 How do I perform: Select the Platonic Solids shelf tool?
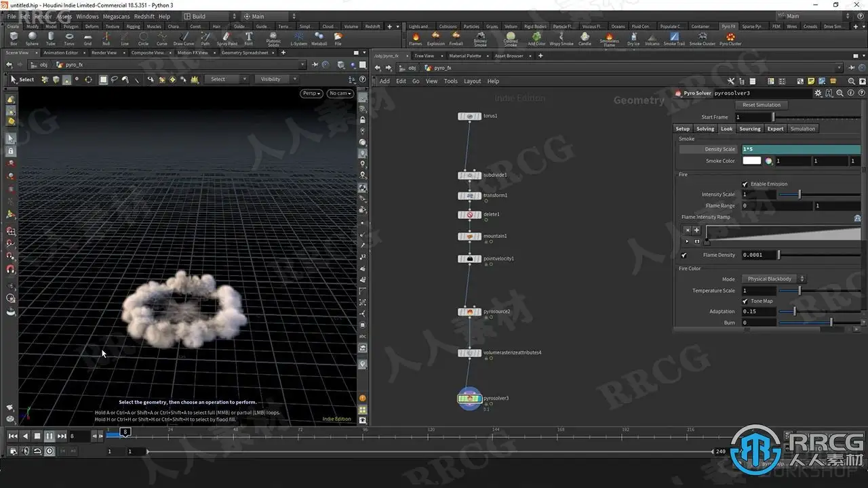click(x=273, y=37)
